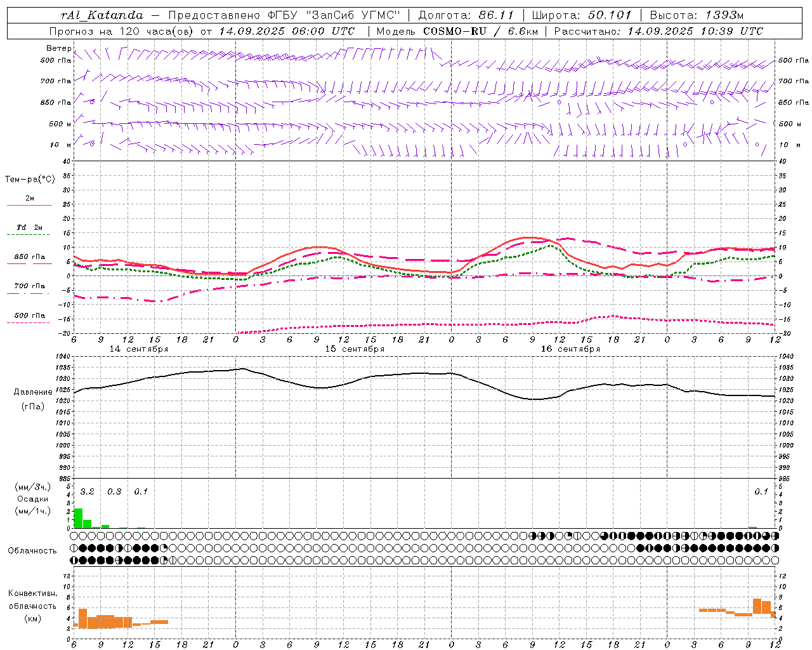The width and height of the screenshot is (812, 650).
Task: Click the Конвективн. label
Action: [32, 594]
